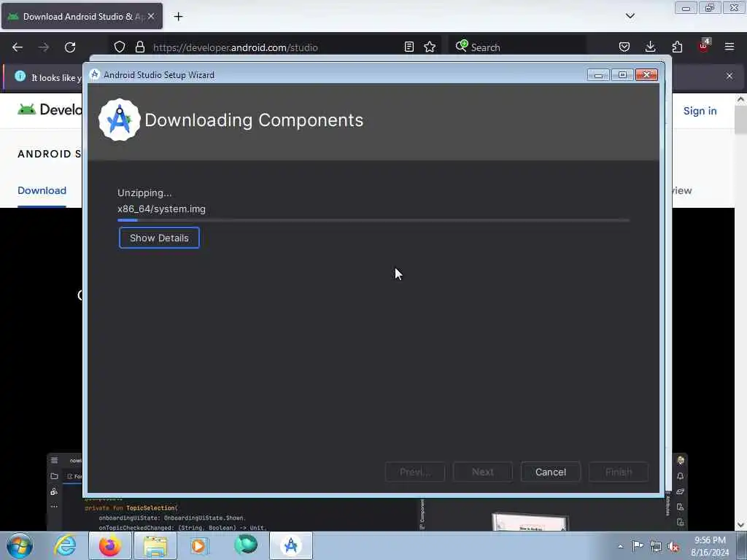
Task: Click the page scrollbar up arrow
Action: (x=740, y=100)
